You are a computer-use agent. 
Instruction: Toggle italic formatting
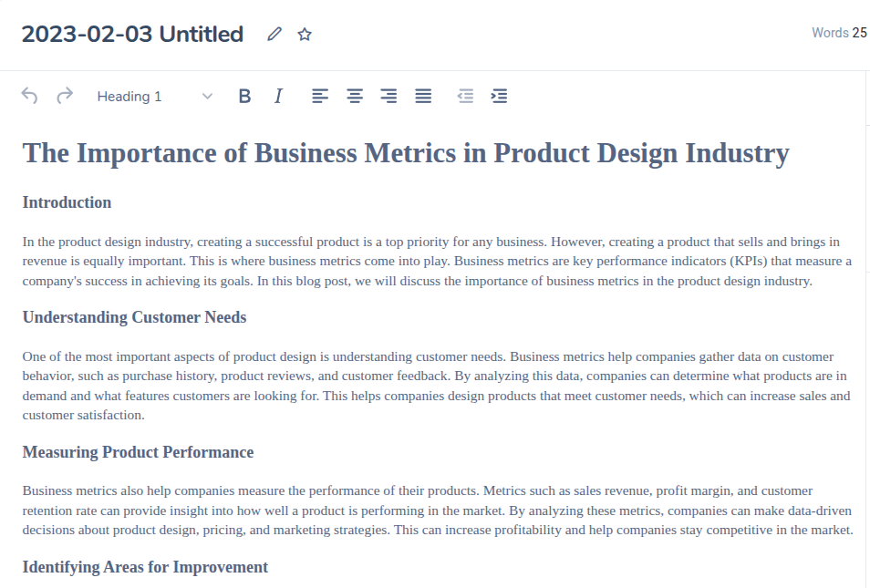(279, 96)
